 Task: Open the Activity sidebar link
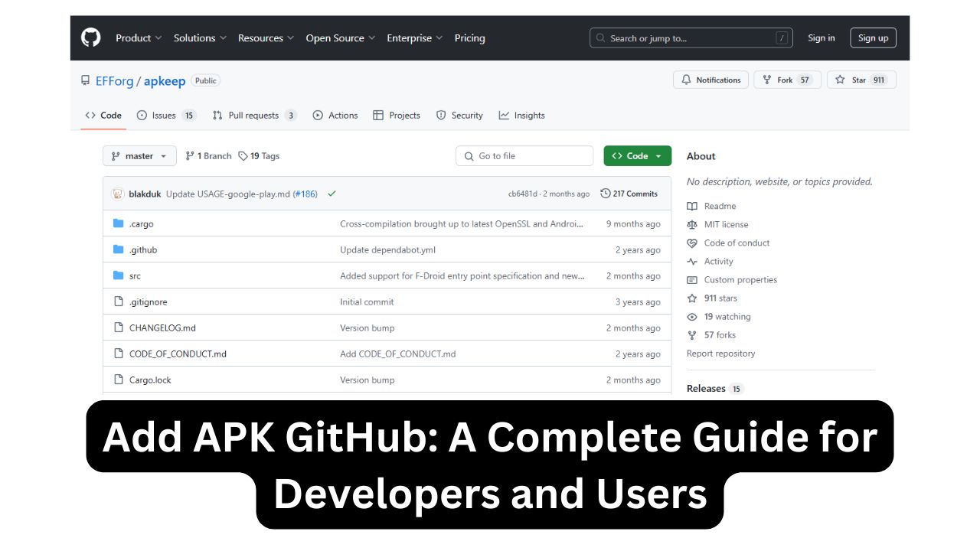pyautogui.click(x=710, y=262)
